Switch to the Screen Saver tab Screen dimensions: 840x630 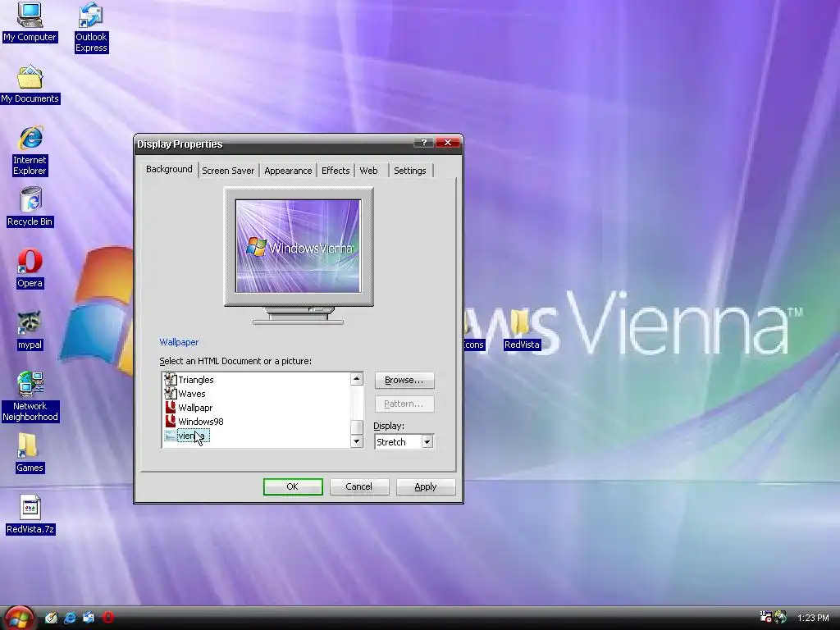228,171
